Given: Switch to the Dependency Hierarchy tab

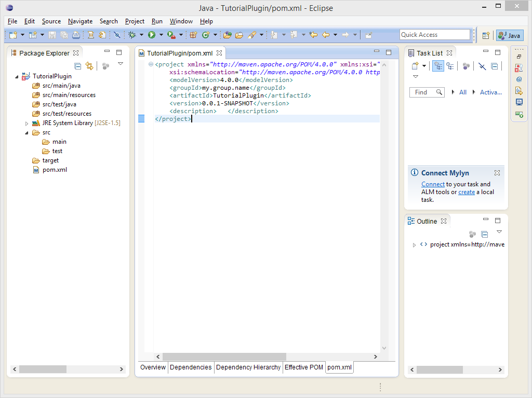Looking at the screenshot, I should pyautogui.click(x=248, y=367).
